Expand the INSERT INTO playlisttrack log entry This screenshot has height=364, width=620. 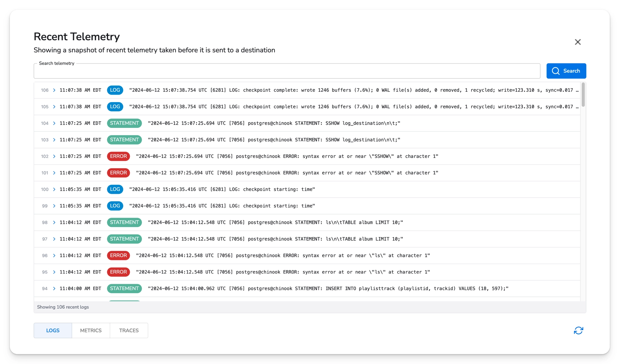pos(54,289)
